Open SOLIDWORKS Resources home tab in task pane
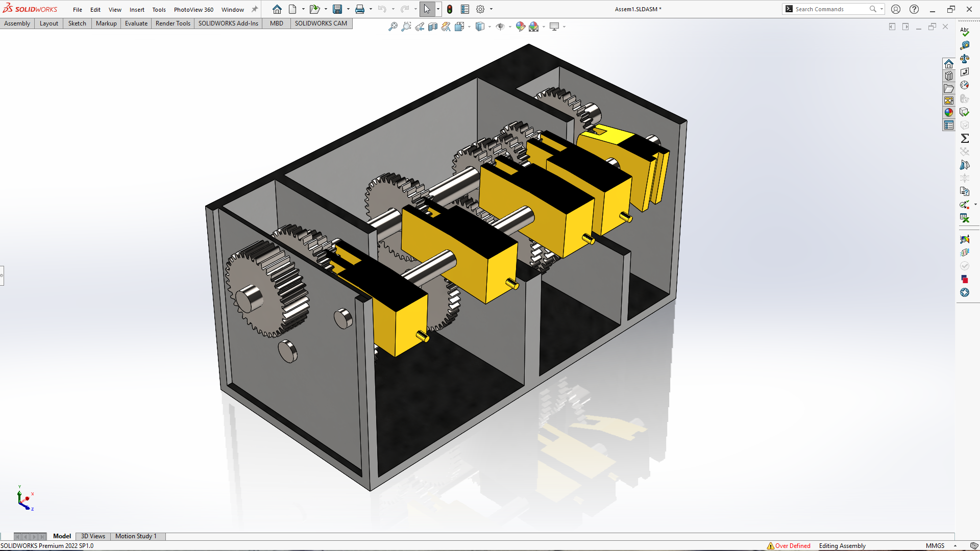 pos(949,64)
